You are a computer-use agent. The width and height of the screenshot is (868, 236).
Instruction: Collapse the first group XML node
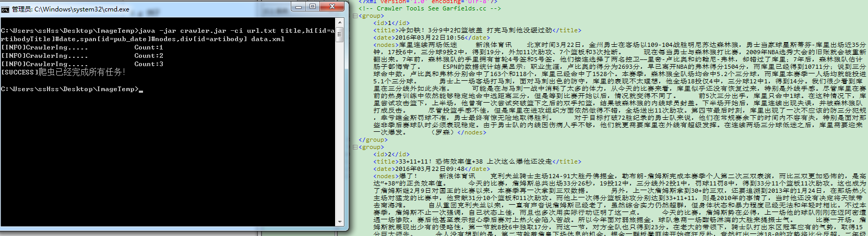[355, 16]
